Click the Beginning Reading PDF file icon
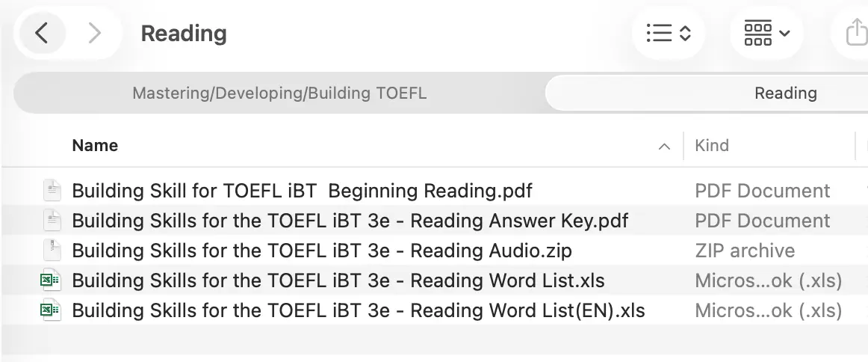This screenshot has height=362, width=868. tap(51, 190)
